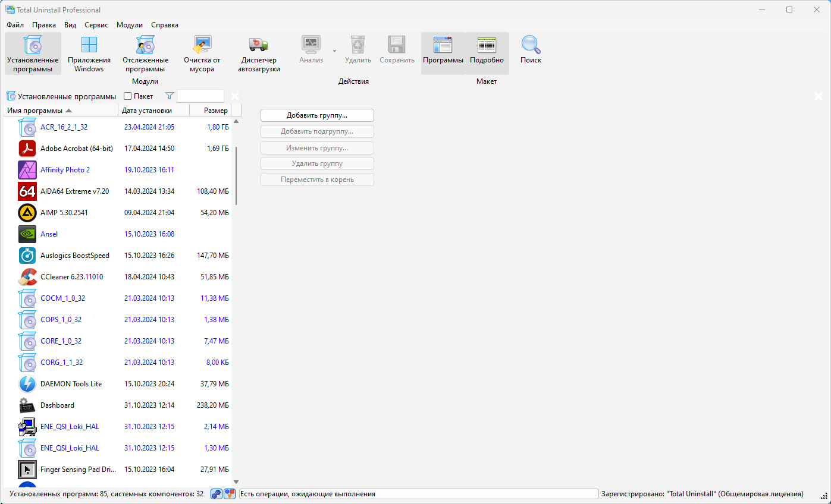Open the Junk cleaner module
The width and height of the screenshot is (831, 504).
click(x=202, y=53)
